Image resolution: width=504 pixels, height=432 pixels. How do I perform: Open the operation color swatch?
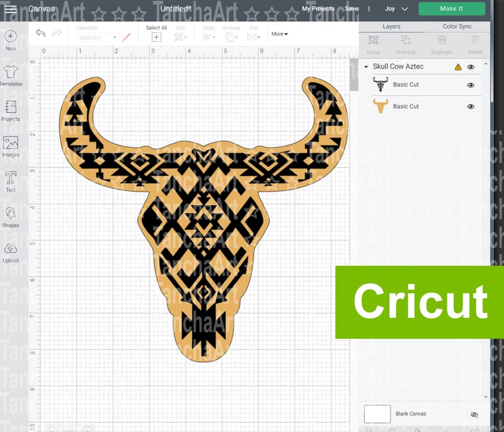[126, 37]
